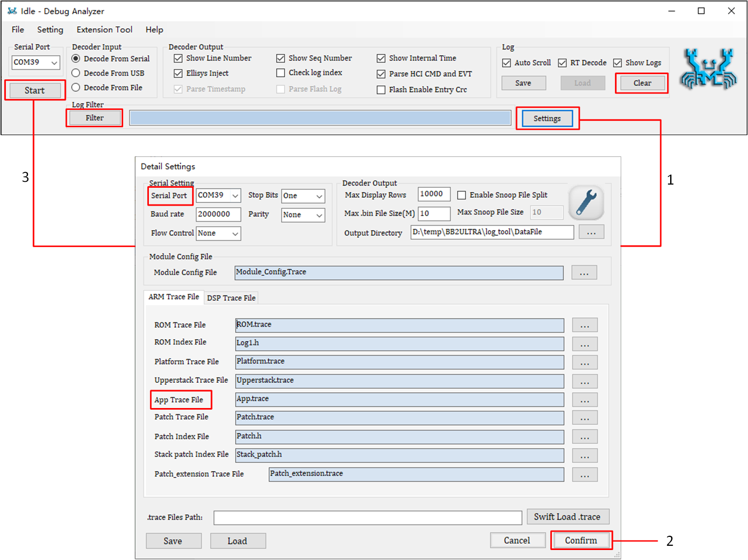Click ellipsis button beside Patch Index File

[x=584, y=437]
